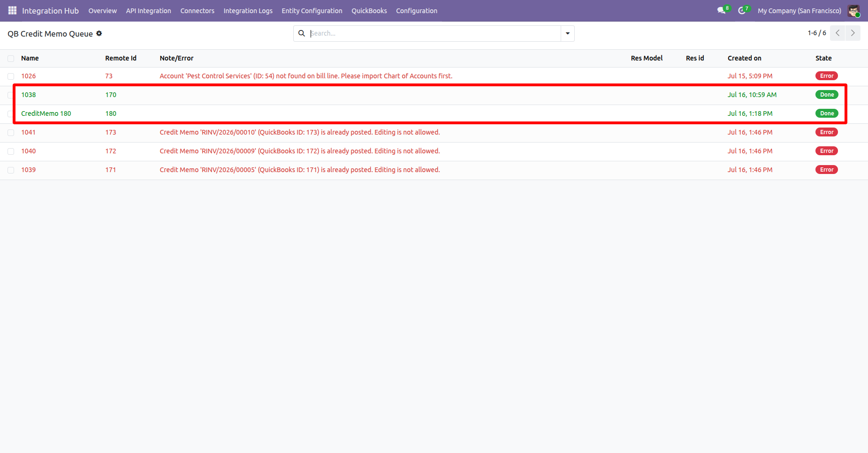Screen dimensions: 868x453
Task: Check the row 1039 checkbox
Action: click(11, 170)
